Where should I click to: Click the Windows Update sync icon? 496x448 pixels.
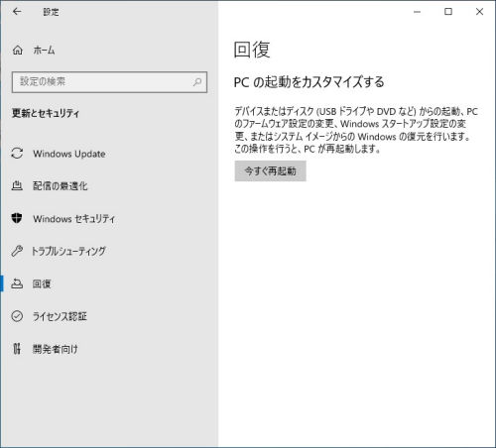(17, 154)
